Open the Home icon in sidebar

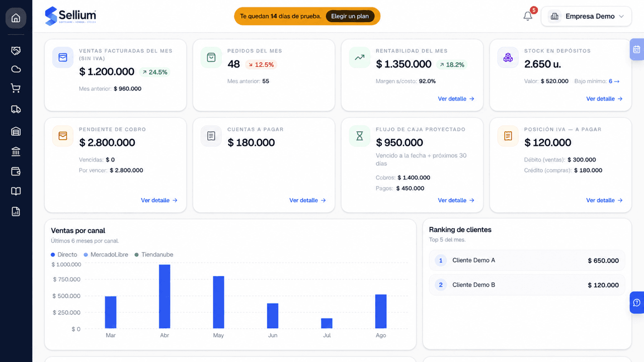[x=16, y=18]
